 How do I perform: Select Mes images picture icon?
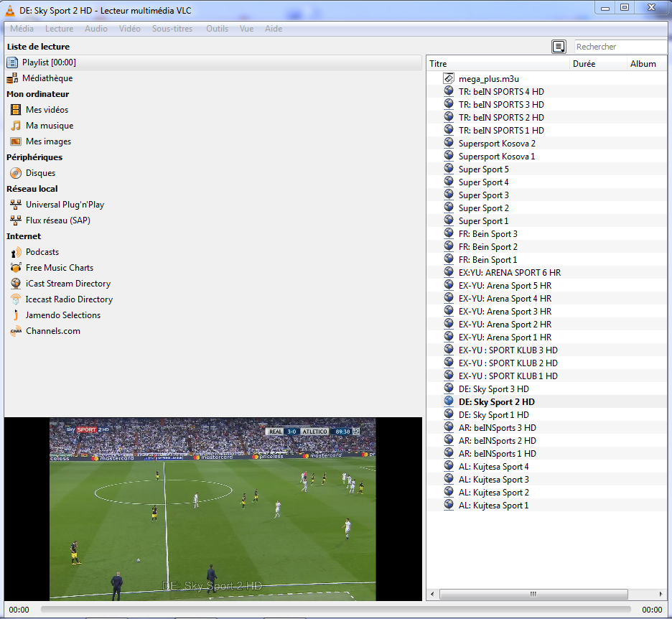click(16, 141)
